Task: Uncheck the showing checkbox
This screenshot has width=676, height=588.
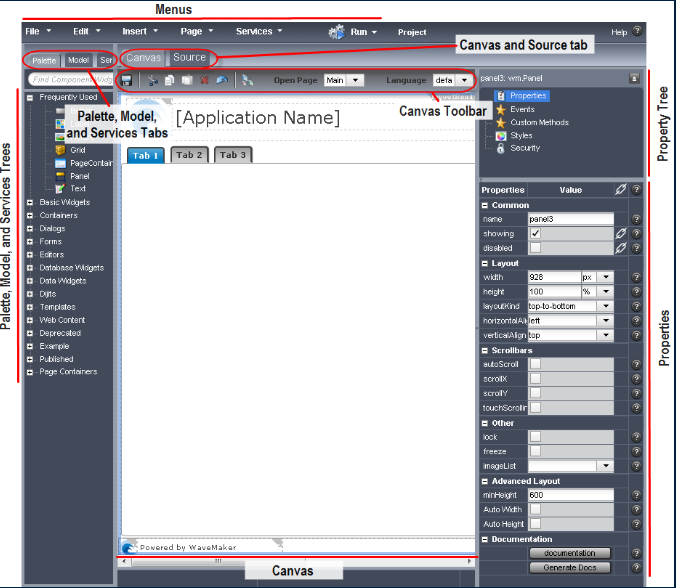Action: (535, 234)
